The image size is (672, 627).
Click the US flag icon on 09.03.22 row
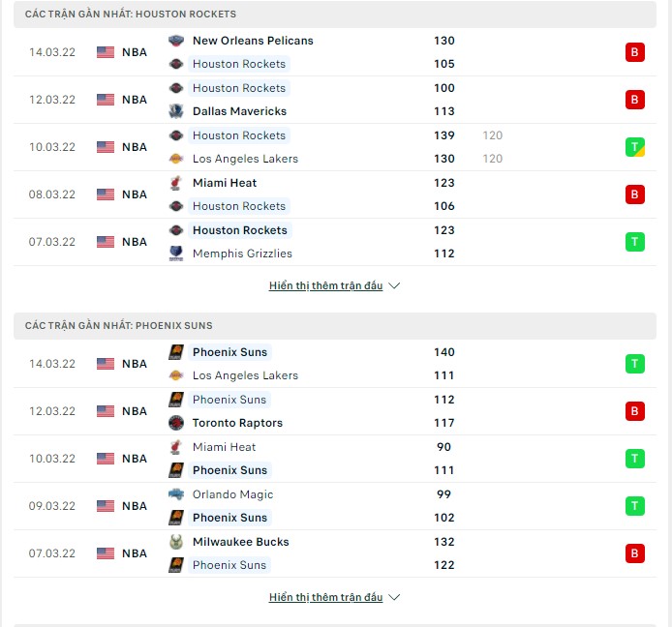(106, 506)
